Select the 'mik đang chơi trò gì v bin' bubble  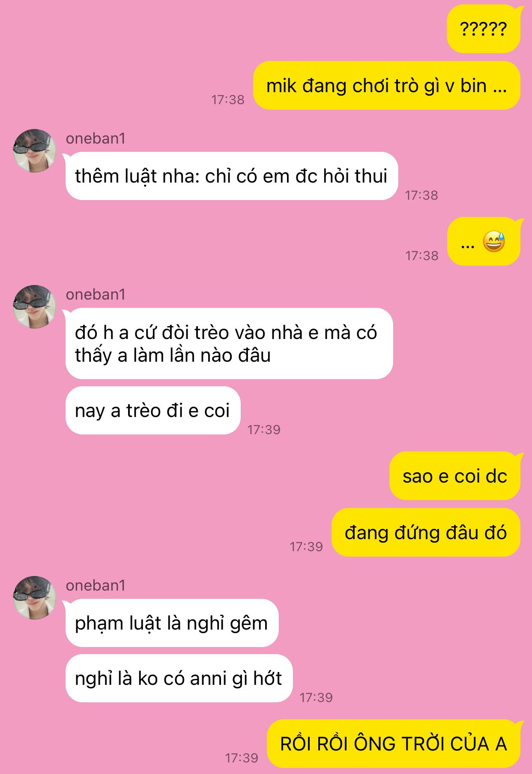tap(387, 85)
